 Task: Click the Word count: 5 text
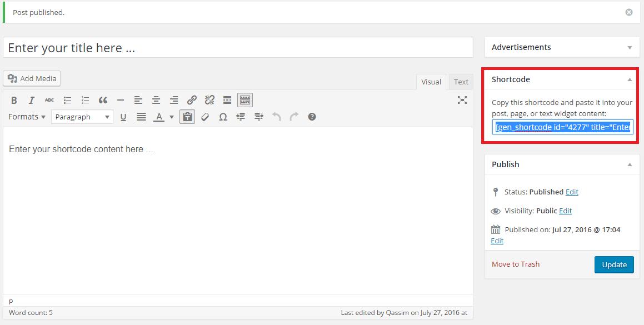(31, 313)
